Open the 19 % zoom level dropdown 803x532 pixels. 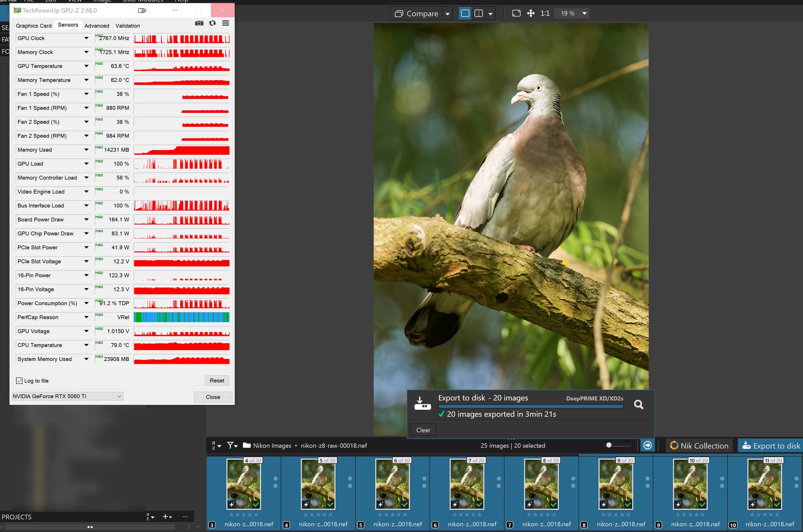(584, 13)
